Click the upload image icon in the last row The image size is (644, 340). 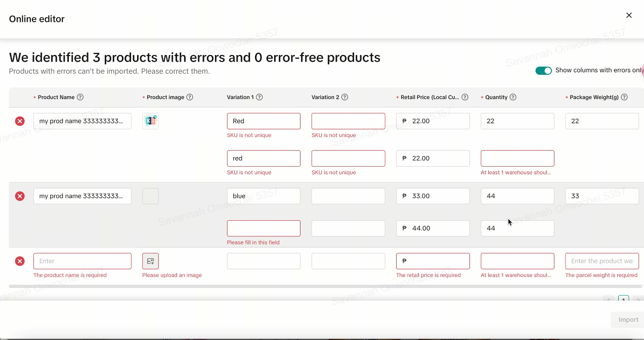click(x=151, y=261)
